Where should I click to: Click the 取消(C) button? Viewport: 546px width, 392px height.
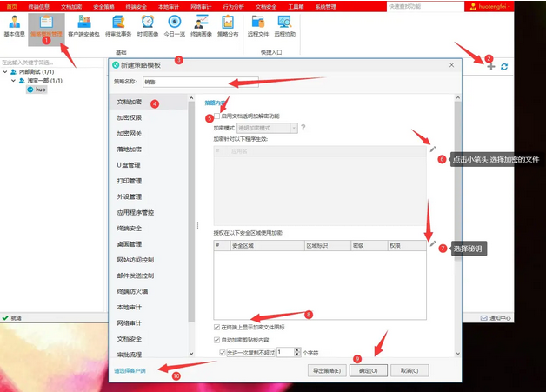coord(409,371)
